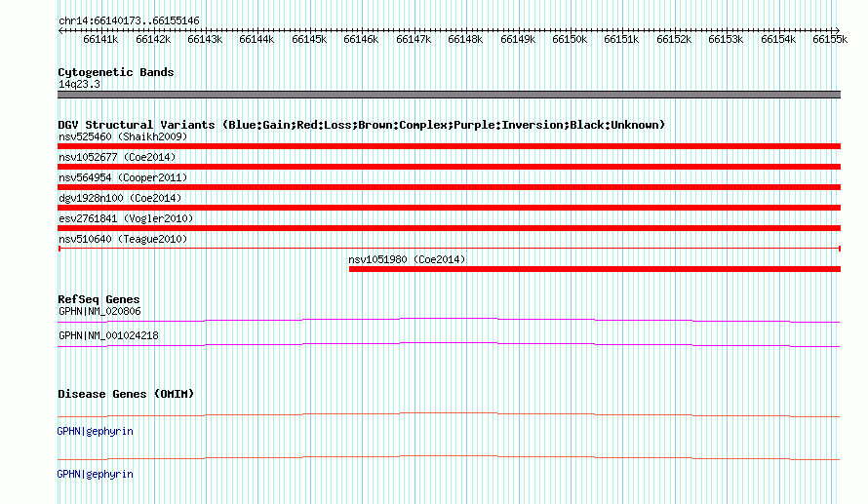
Task: Click the orange line above first GPHN|gephyrin
Action: click(449, 414)
